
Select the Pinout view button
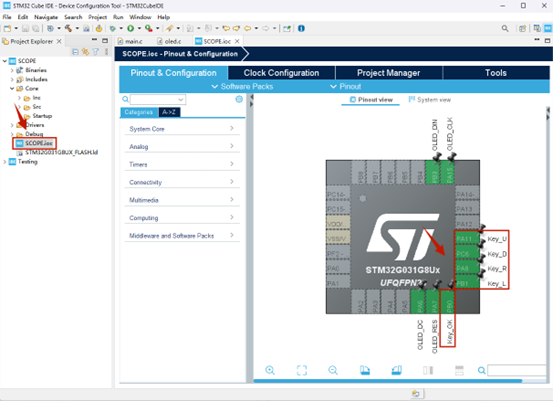pyautogui.click(x=371, y=100)
